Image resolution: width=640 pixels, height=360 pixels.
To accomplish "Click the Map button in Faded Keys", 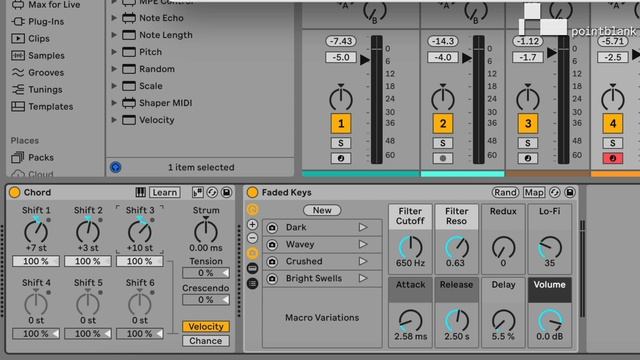I will 534,192.
